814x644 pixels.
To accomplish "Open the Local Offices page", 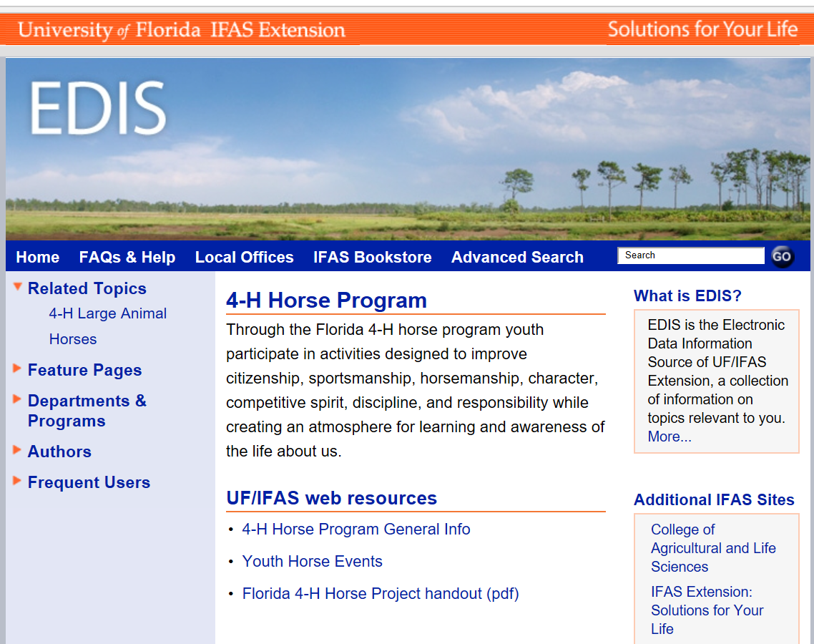I will pyautogui.click(x=244, y=256).
